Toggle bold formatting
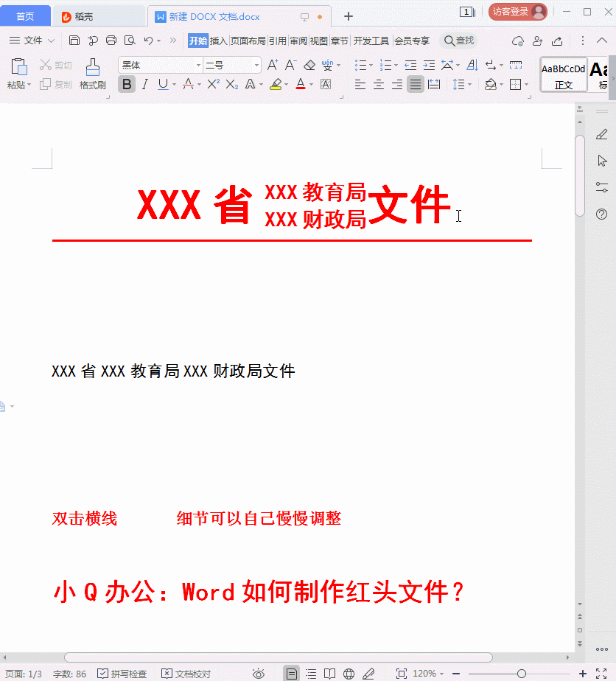The image size is (616, 681). click(127, 85)
